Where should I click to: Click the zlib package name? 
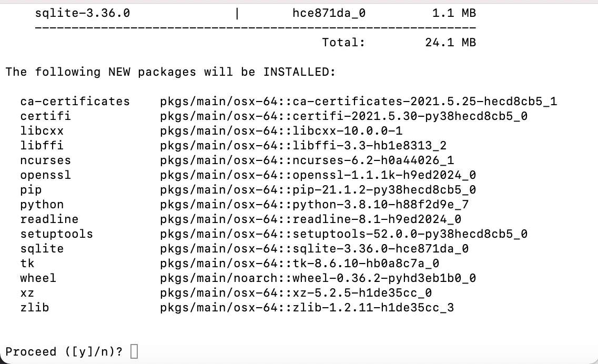[x=35, y=308]
